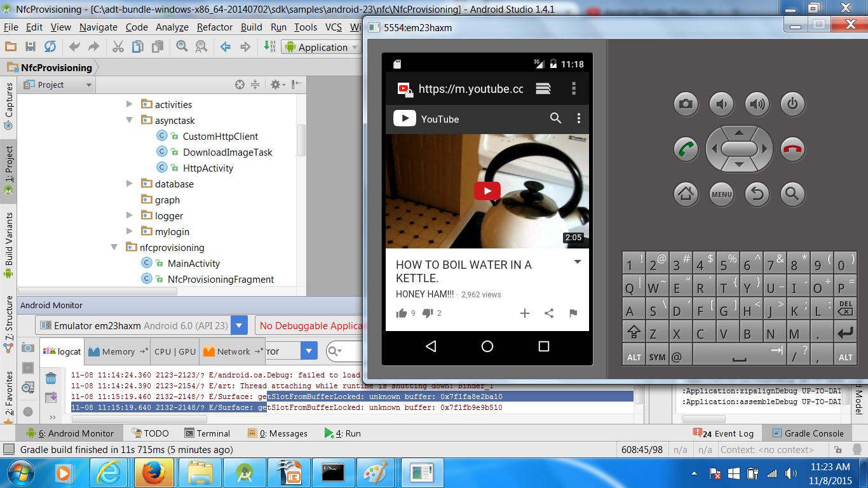Image resolution: width=868 pixels, height=488 pixels.
Task: Click the emulator MENU hardware button
Action: [x=721, y=194]
